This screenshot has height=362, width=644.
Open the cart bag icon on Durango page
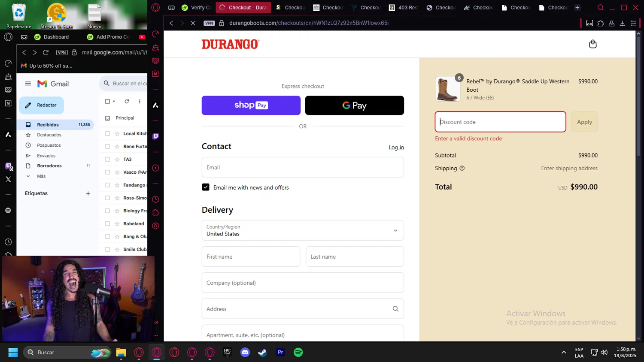coord(592,44)
